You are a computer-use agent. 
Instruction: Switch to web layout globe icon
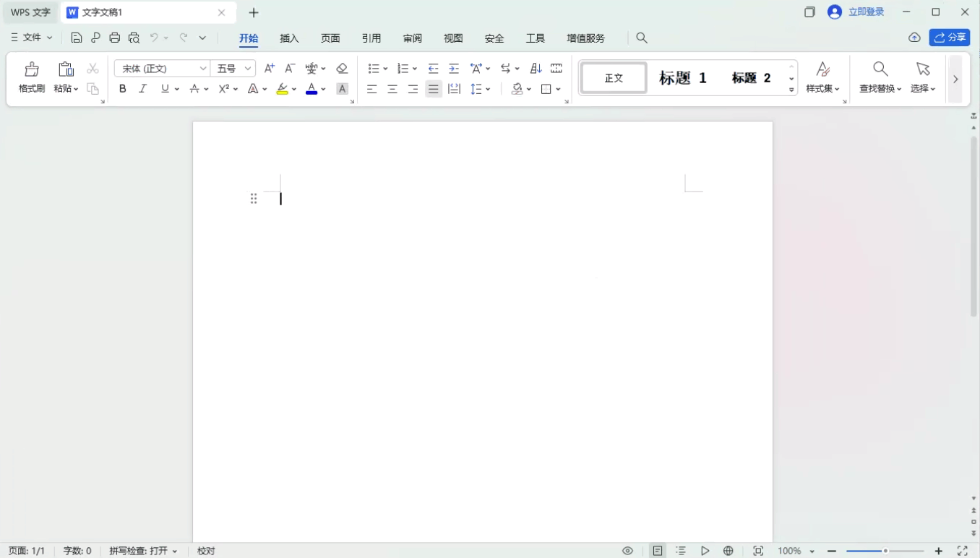pos(728,551)
